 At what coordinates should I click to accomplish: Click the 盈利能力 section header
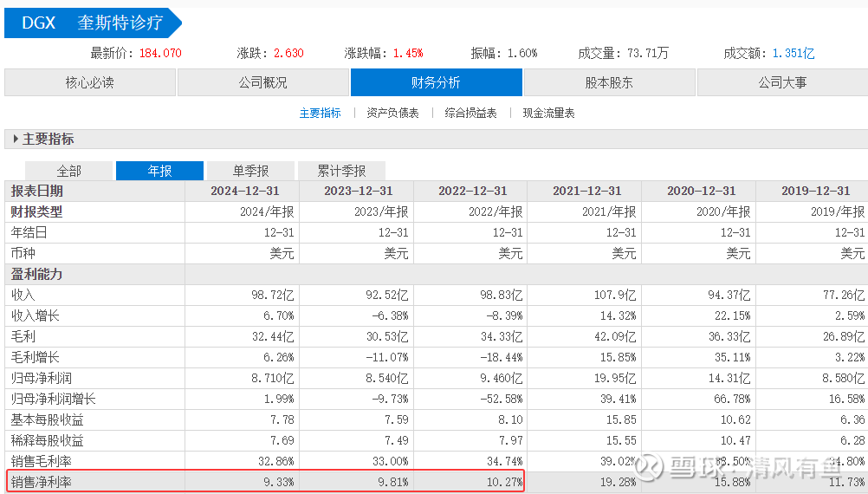coord(37,274)
